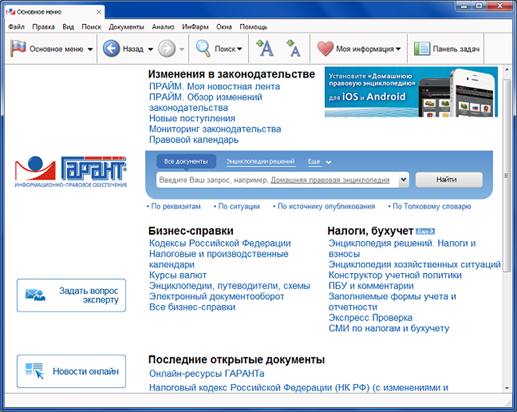The width and height of the screenshot is (517, 412).
Task: Open Конструктор учетной политики
Action: [395, 275]
